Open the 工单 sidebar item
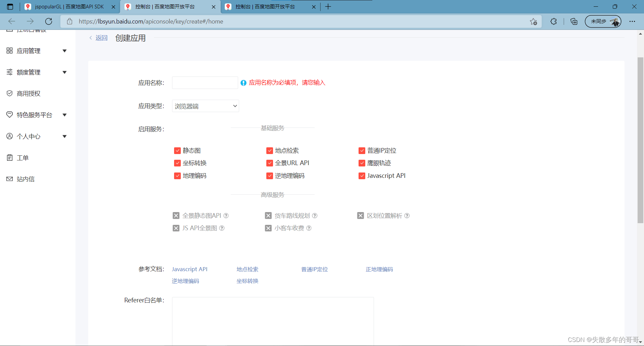 coord(22,157)
